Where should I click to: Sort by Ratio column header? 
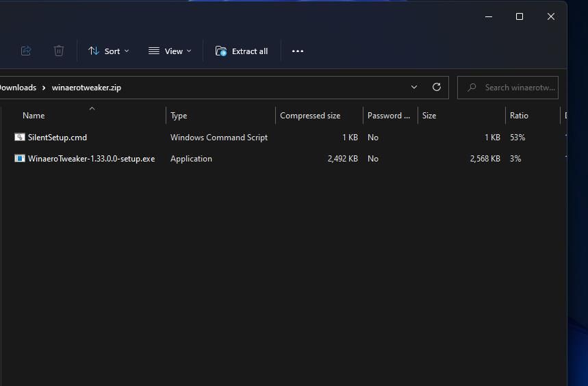(519, 116)
